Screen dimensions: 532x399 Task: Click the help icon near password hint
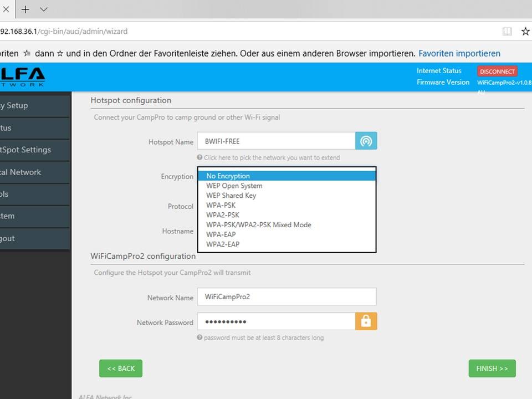[x=200, y=337]
